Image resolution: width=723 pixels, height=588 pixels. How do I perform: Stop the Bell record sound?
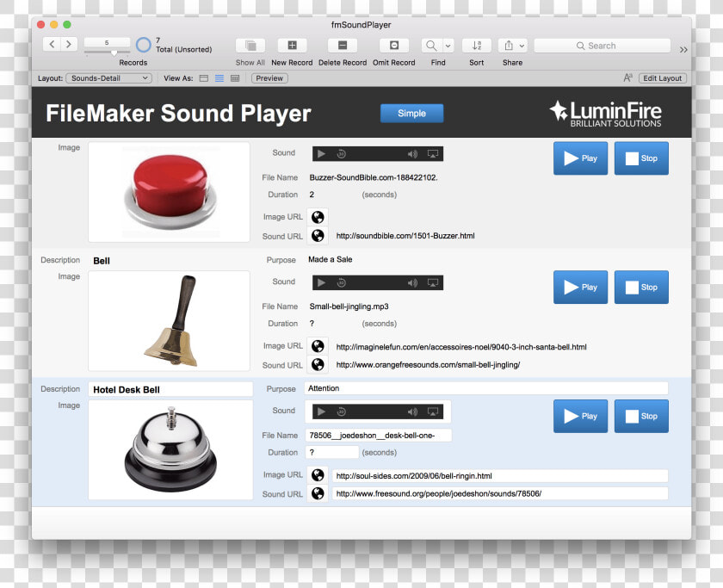click(x=641, y=288)
